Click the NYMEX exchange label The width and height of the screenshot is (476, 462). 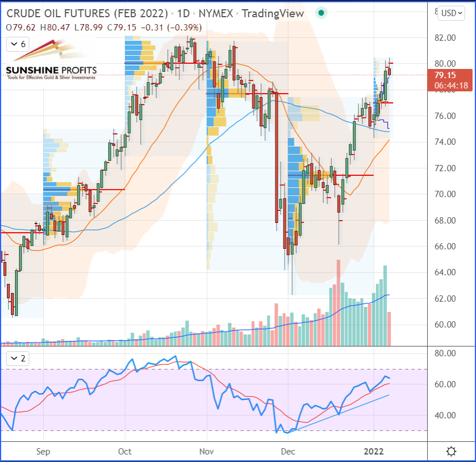tap(216, 13)
